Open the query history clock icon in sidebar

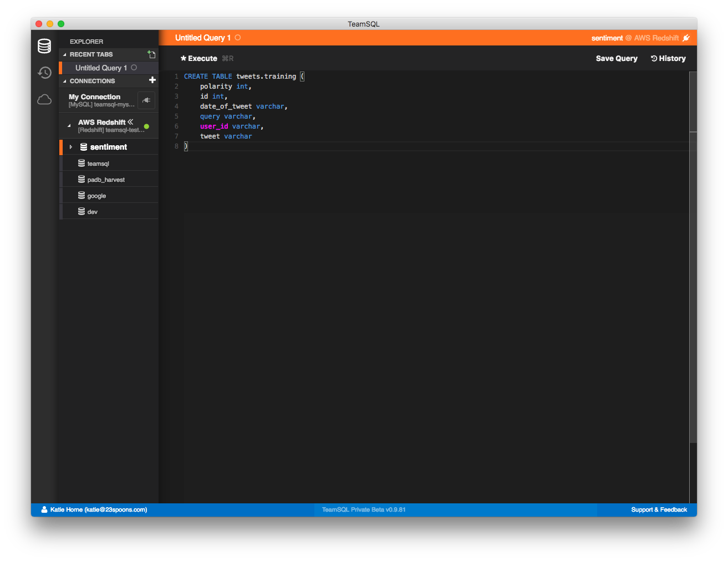[x=44, y=73]
